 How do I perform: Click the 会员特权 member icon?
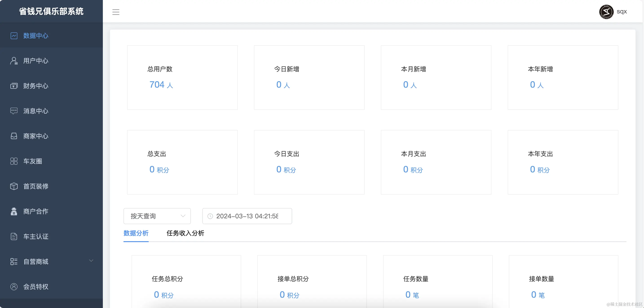(x=14, y=286)
